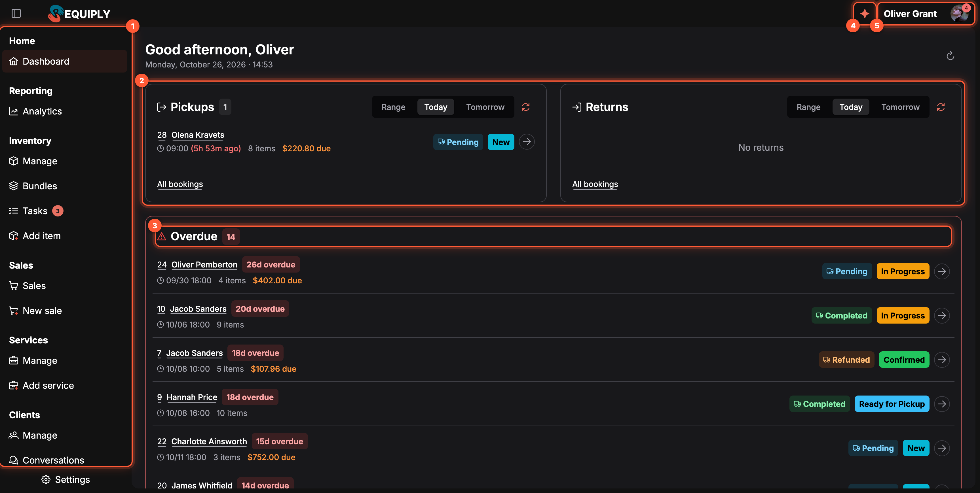The height and width of the screenshot is (493, 980).
Task: Open Manage under Inventory
Action: pyautogui.click(x=65, y=161)
